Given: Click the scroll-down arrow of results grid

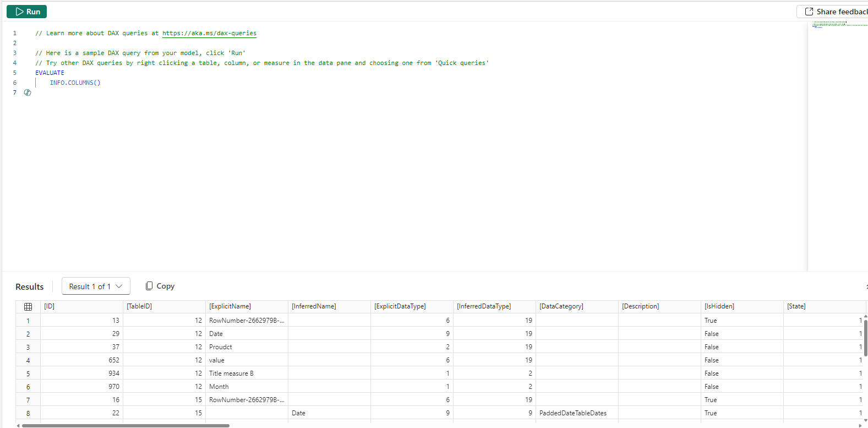Looking at the screenshot, I should (x=865, y=420).
